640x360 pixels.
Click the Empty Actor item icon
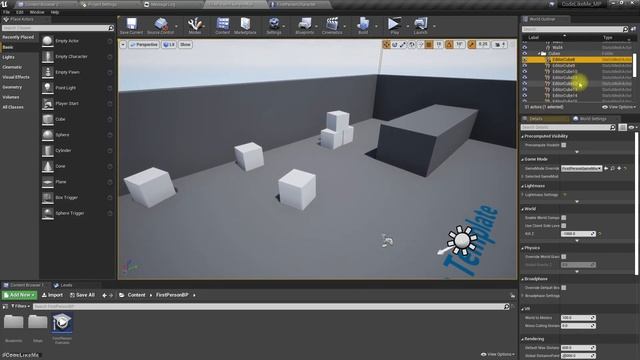click(48, 41)
